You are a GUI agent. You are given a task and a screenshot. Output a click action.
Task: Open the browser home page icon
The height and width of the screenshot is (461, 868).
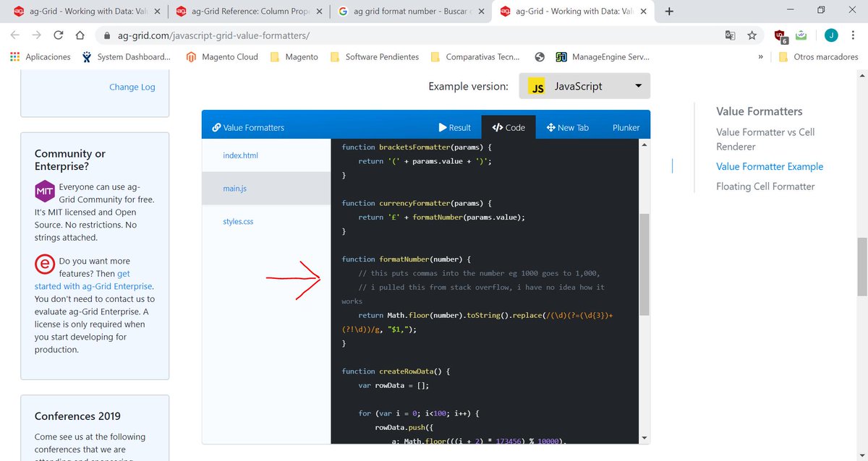click(80, 35)
